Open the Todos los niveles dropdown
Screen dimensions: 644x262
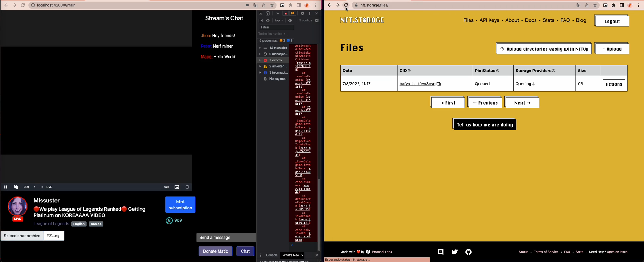pyautogui.click(x=272, y=34)
